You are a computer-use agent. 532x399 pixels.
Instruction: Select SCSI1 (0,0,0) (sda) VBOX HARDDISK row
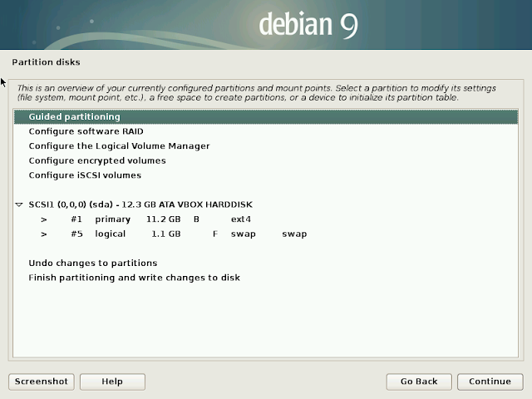[x=266, y=204]
